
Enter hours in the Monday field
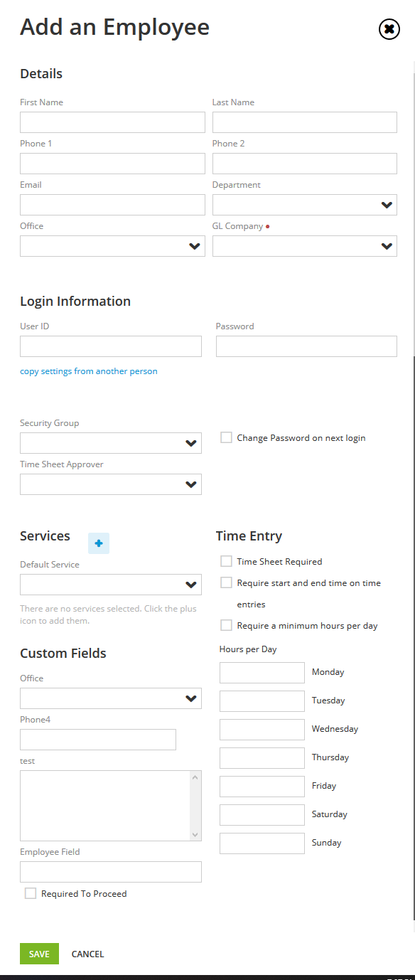pyautogui.click(x=262, y=672)
